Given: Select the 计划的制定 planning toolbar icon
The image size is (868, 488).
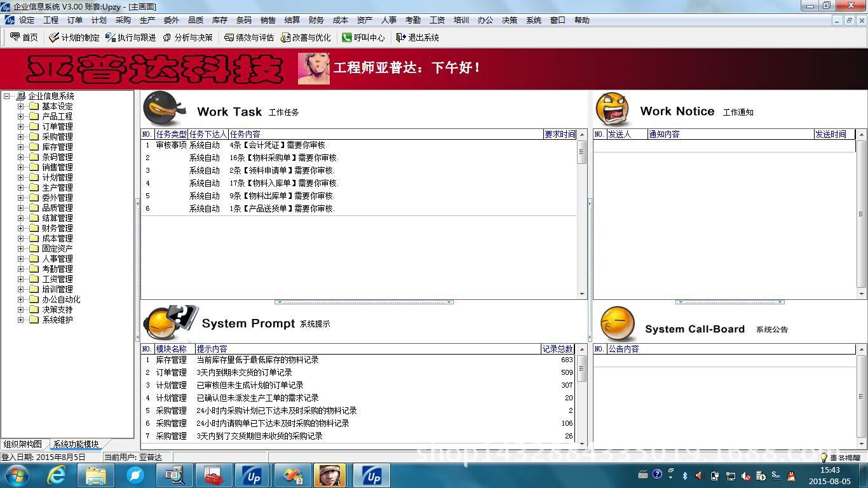Looking at the screenshot, I should [x=74, y=37].
